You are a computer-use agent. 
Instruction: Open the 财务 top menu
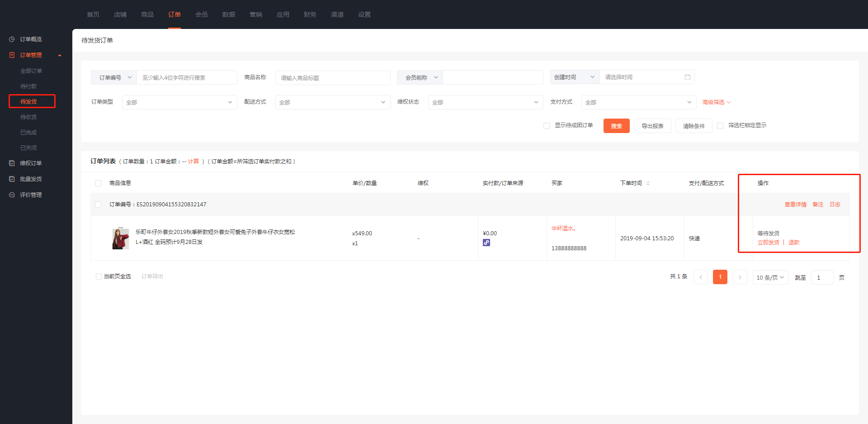pyautogui.click(x=310, y=14)
